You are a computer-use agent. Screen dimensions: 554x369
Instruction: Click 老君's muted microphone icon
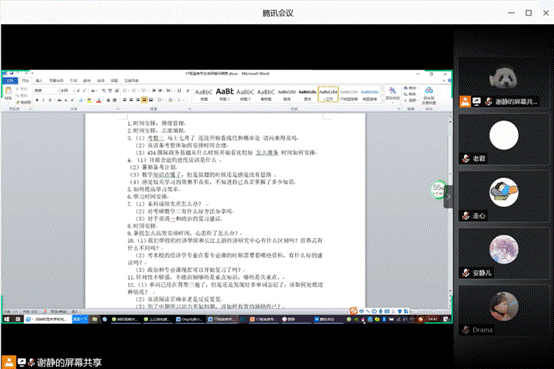[x=466, y=159]
